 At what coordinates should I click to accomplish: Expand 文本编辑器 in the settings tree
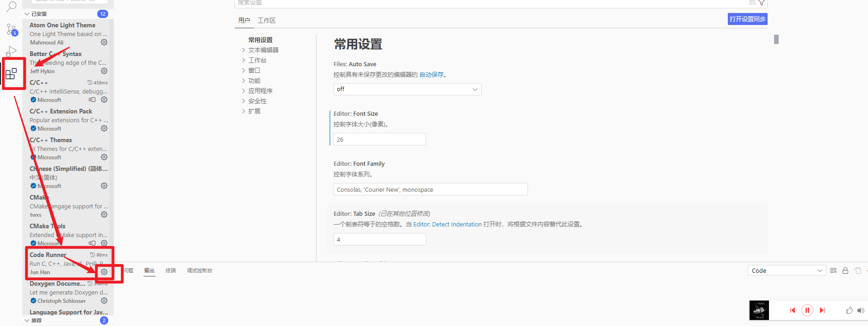(243, 50)
